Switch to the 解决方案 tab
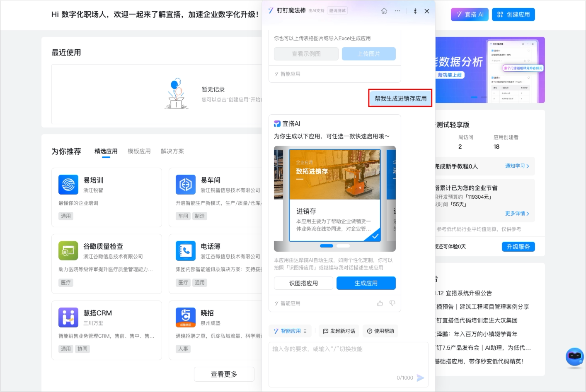The image size is (586, 392). pyautogui.click(x=172, y=151)
